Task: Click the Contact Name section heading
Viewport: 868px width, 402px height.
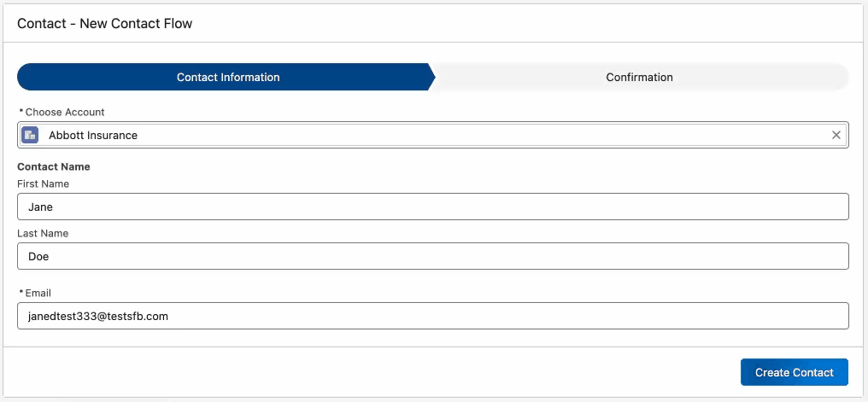Action: pos(54,167)
